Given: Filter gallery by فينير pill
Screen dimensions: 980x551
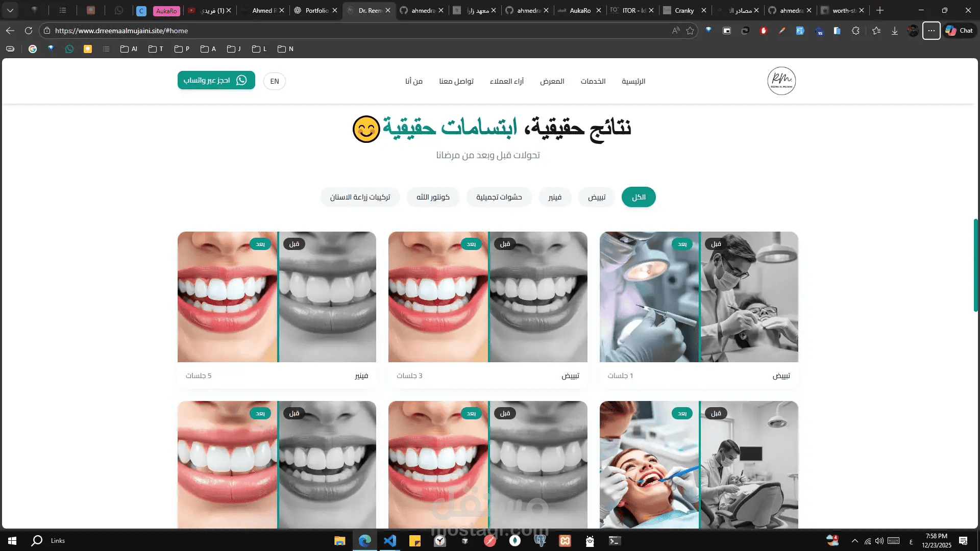Looking at the screenshot, I should [555, 197].
